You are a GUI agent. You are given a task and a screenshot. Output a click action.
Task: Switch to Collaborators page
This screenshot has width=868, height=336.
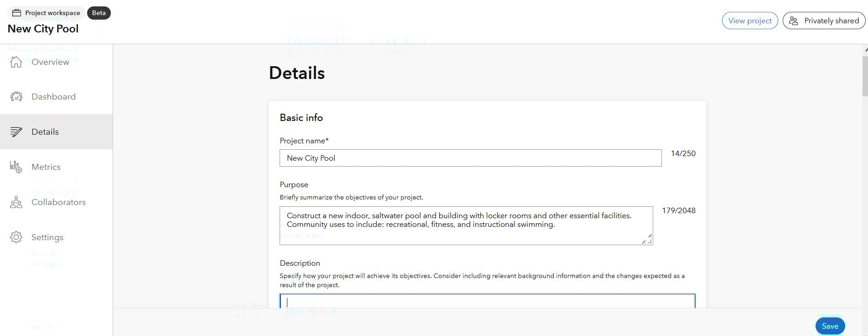coord(58,202)
